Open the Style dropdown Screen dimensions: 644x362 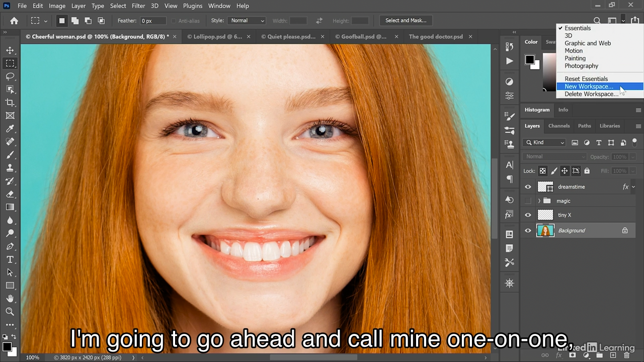(247, 21)
